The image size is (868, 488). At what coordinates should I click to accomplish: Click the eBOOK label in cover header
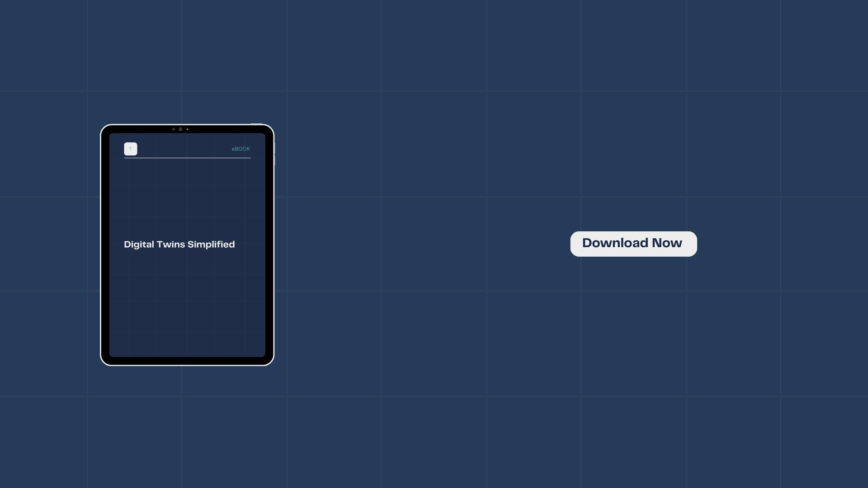[x=241, y=149]
